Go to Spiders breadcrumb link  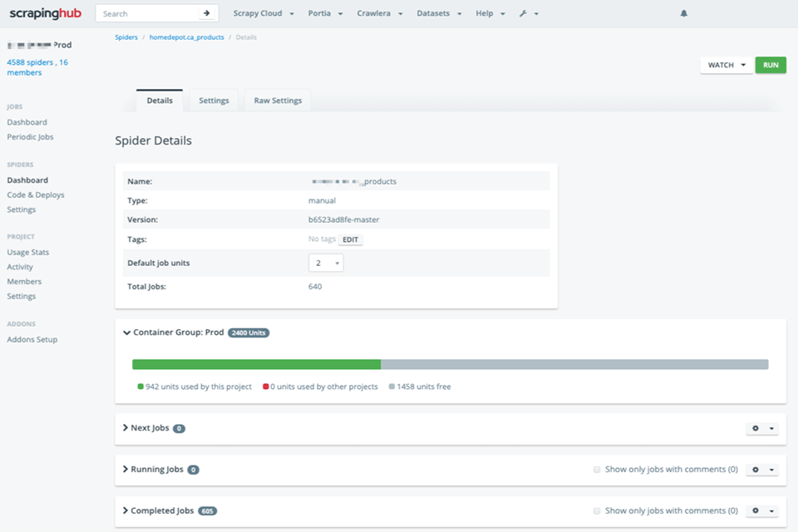(126, 37)
